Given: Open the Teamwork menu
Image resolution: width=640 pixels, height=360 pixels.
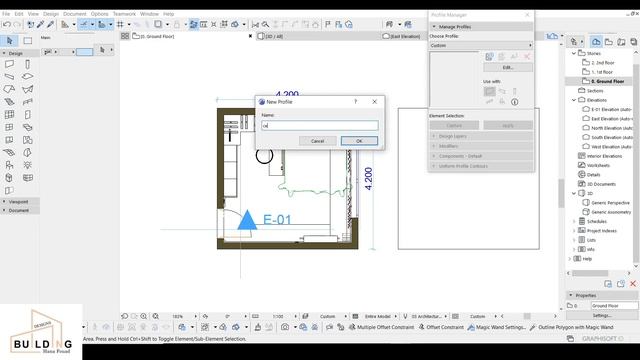Looking at the screenshot, I should (x=124, y=14).
